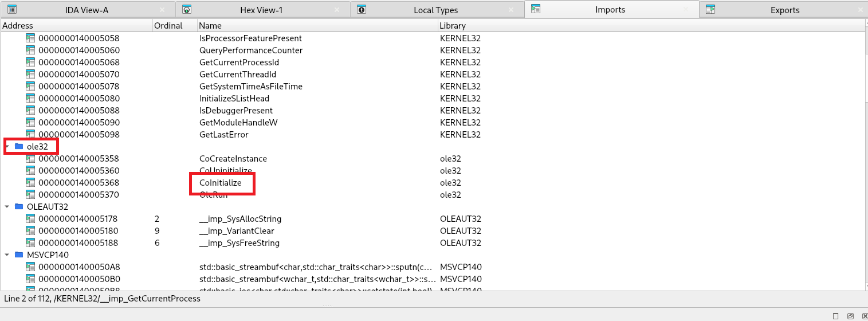Image resolution: width=868 pixels, height=321 pixels.
Task: Select the IsDebuggerPresent import row
Action: pos(235,111)
